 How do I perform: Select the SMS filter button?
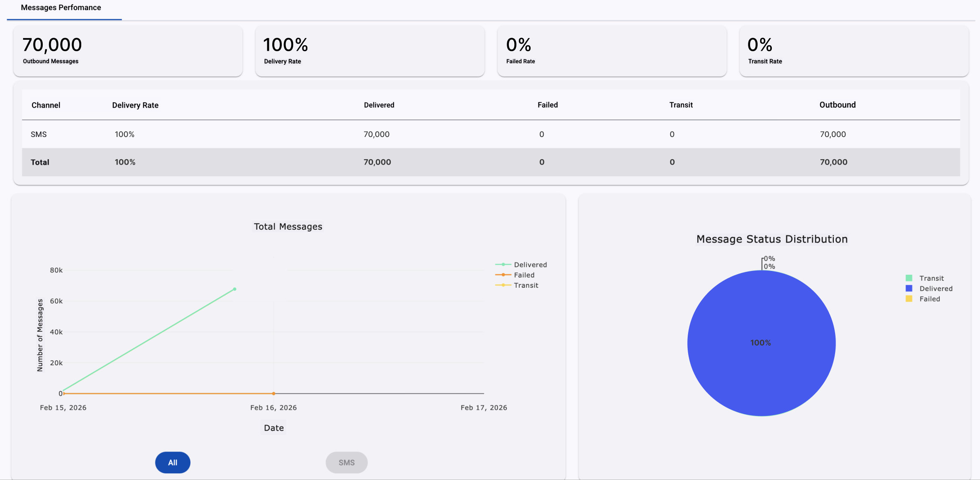[x=346, y=462]
